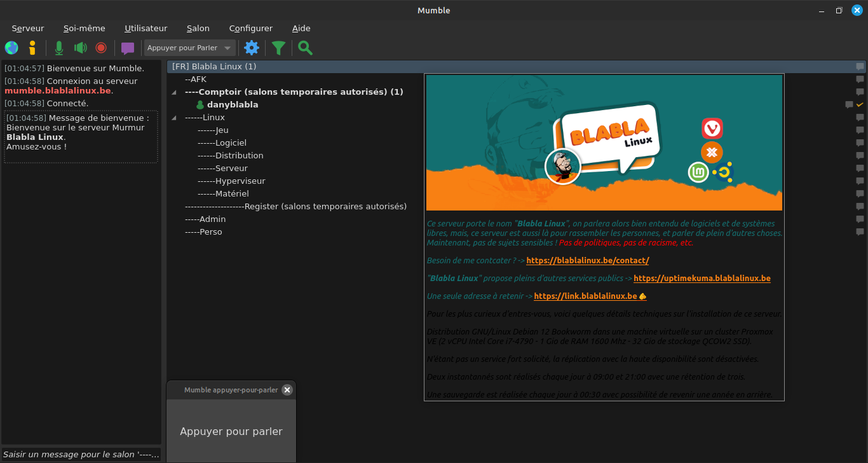
Task: Click the comment icon on the Linux row
Action: click(860, 118)
